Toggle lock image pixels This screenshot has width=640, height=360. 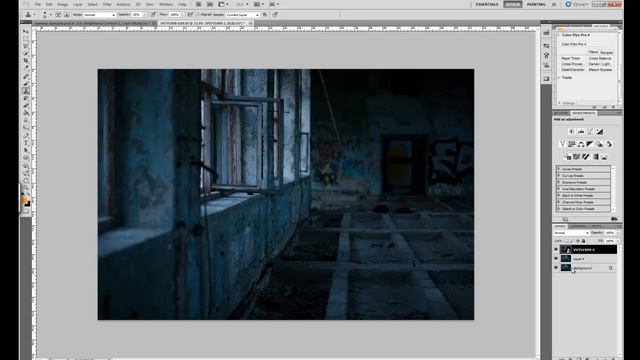572,241
